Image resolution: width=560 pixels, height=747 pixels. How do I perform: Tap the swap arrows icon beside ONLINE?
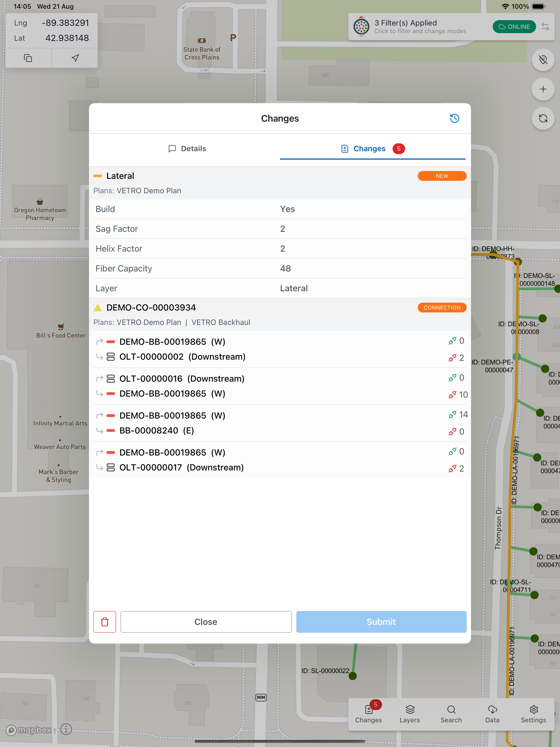tap(545, 27)
